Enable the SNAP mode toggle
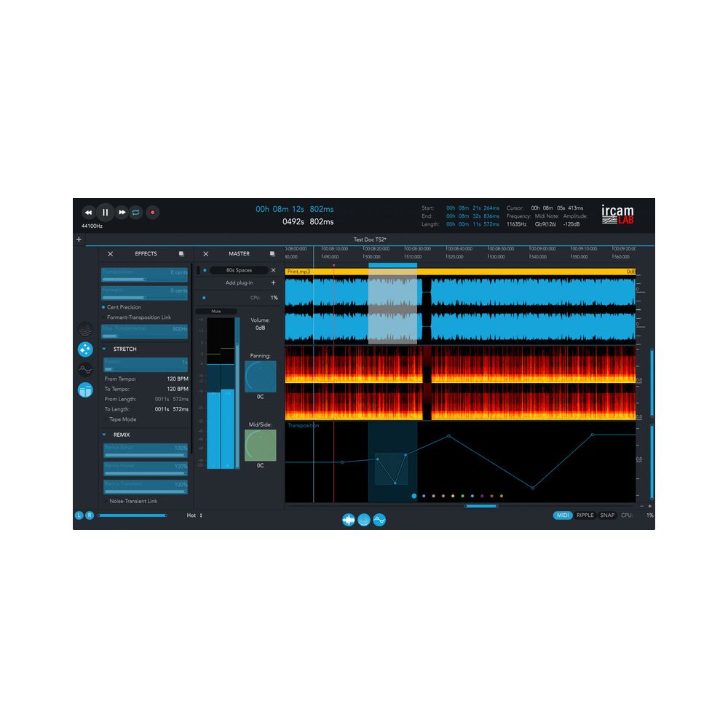 (x=607, y=515)
